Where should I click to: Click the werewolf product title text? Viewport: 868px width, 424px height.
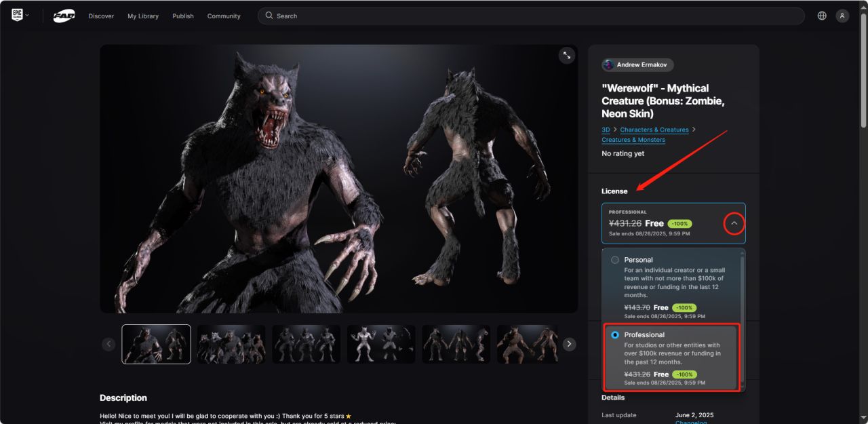pos(663,100)
